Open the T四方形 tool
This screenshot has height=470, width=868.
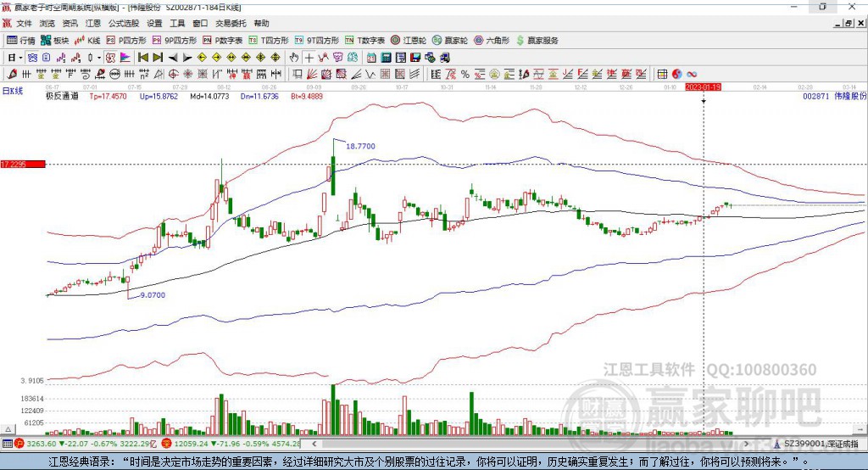pos(269,41)
